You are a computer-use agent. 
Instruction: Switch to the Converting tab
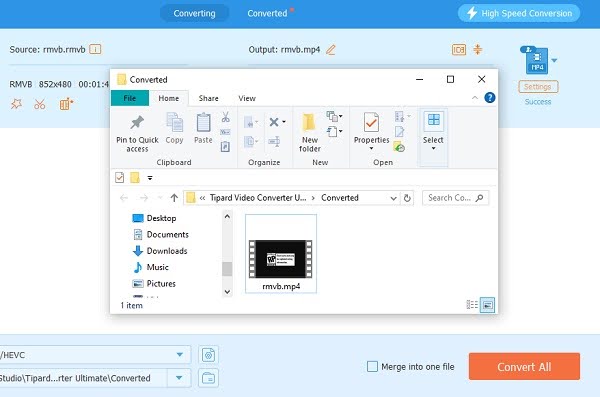coord(194,13)
